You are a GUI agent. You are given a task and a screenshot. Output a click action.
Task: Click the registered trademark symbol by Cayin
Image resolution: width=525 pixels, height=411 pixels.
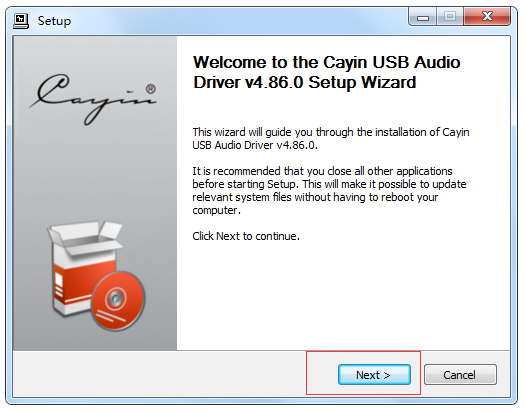[151, 89]
